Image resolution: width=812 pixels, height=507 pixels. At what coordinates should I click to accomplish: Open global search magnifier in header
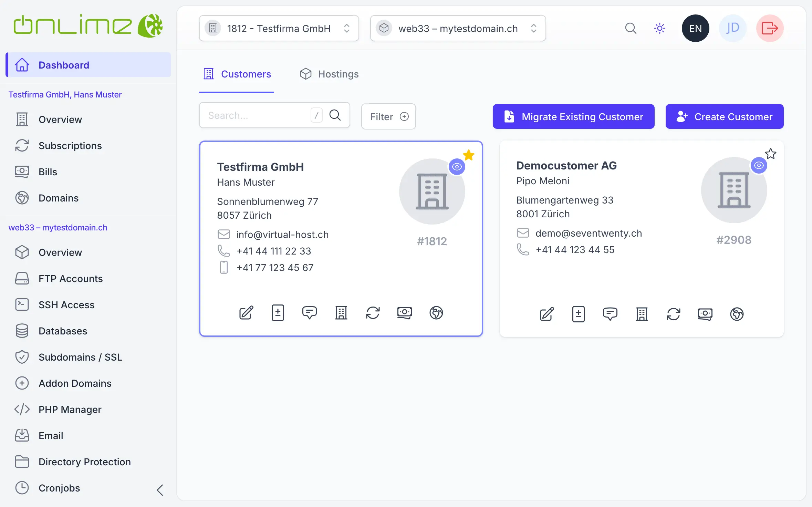point(631,28)
